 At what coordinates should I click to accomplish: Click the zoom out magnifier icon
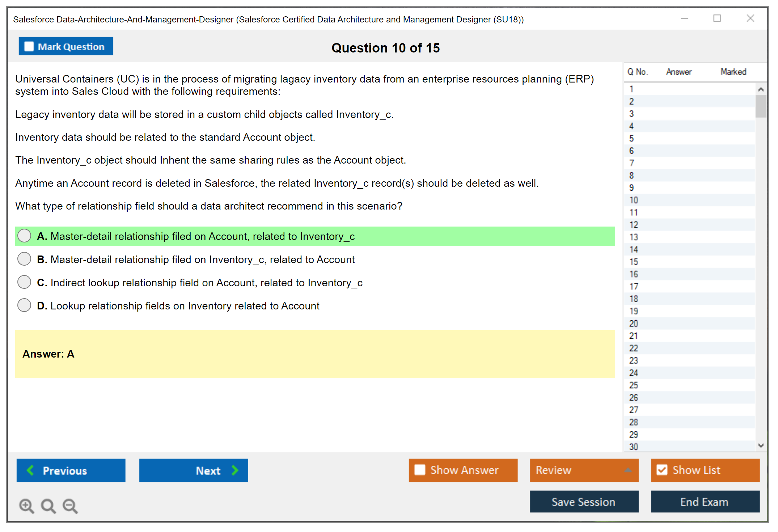click(70, 506)
